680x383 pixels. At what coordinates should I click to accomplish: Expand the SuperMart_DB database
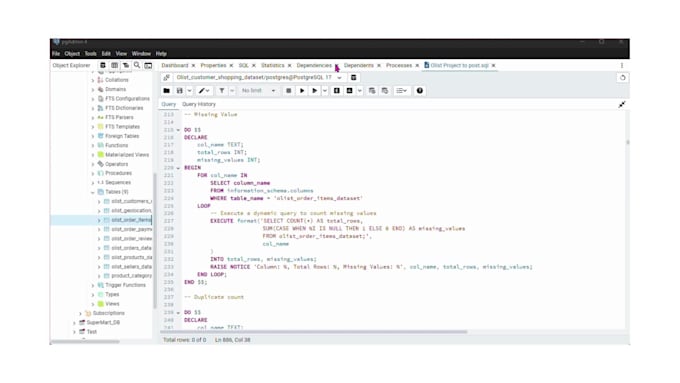74,323
